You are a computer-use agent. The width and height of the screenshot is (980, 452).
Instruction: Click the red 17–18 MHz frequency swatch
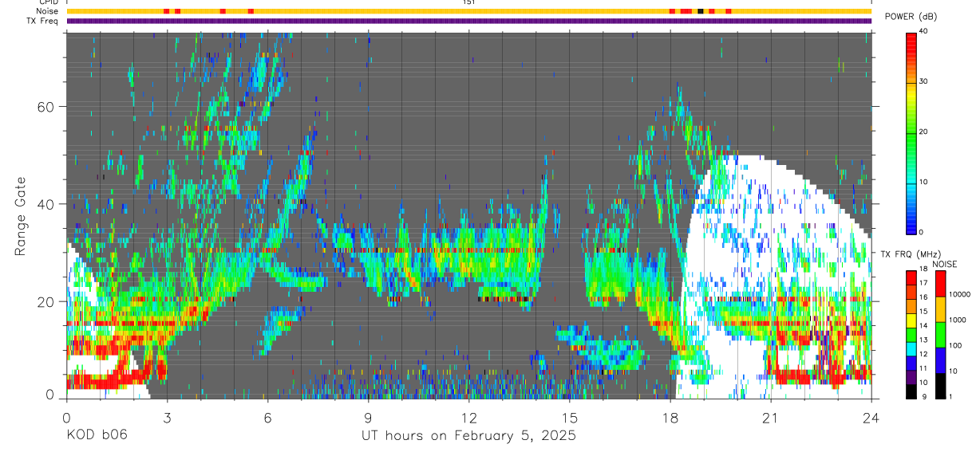pyautogui.click(x=911, y=277)
